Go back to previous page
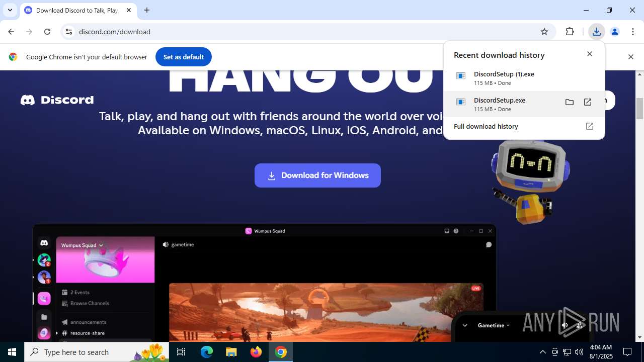 [11, 32]
